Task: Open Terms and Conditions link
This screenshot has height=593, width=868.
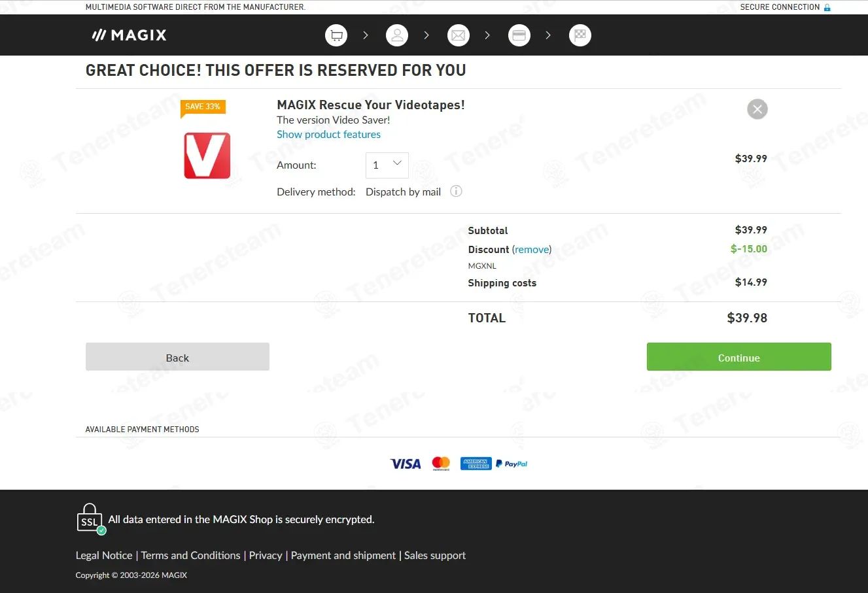Action: click(x=191, y=555)
